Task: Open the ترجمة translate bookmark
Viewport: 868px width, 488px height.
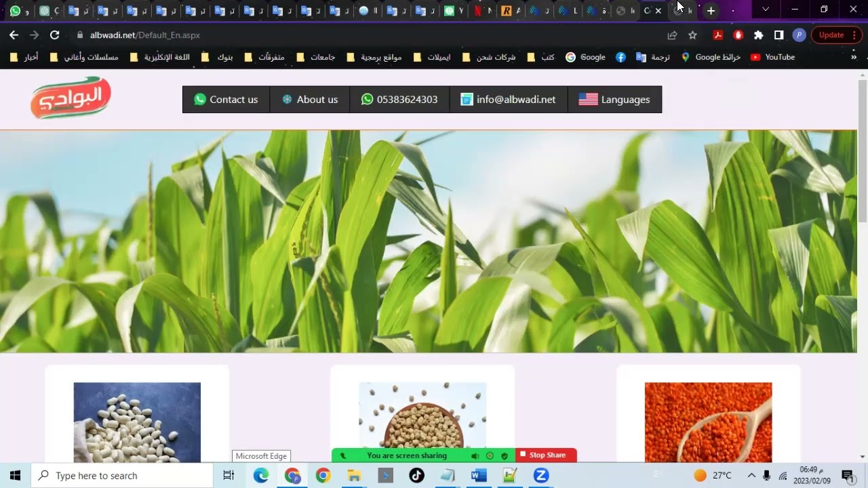Action: [653, 57]
